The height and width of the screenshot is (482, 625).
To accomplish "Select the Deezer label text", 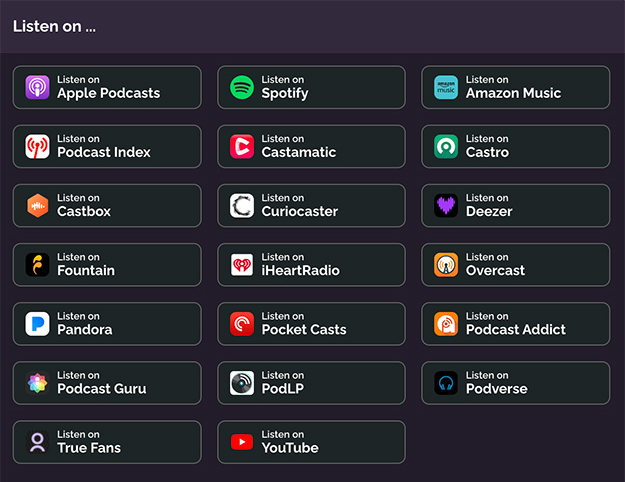I will click(x=489, y=211).
